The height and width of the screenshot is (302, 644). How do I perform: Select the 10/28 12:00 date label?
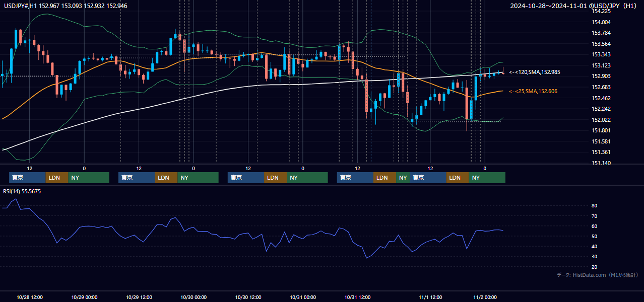coord(30,297)
